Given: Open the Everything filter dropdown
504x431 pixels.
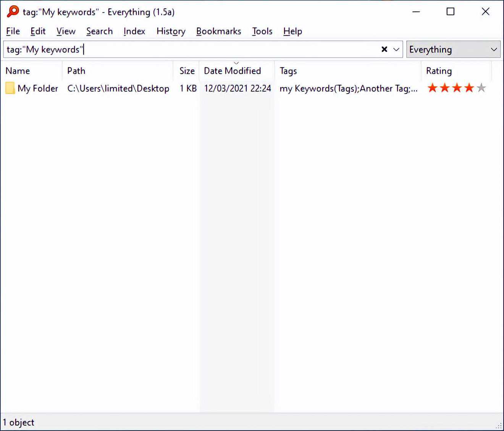Looking at the screenshot, I should pyautogui.click(x=453, y=49).
